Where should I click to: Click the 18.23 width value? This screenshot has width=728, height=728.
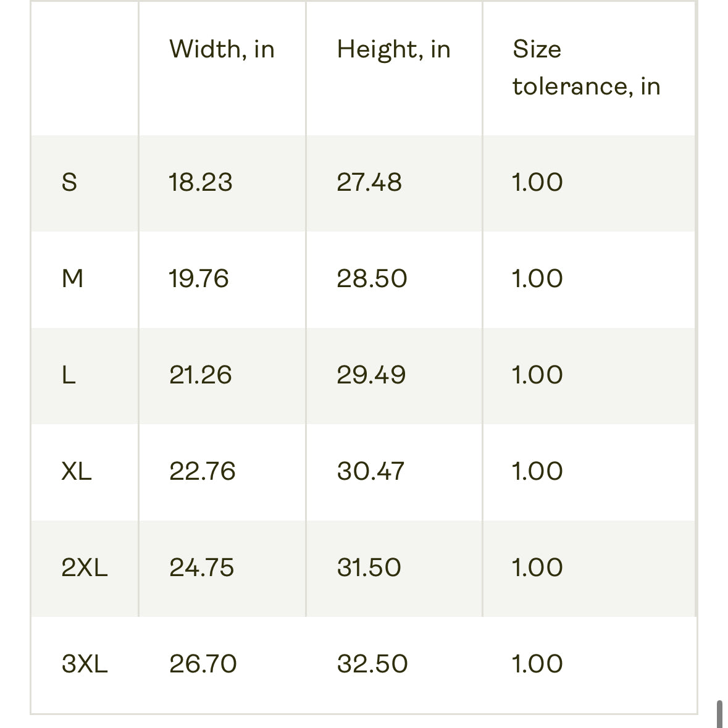coord(201,182)
